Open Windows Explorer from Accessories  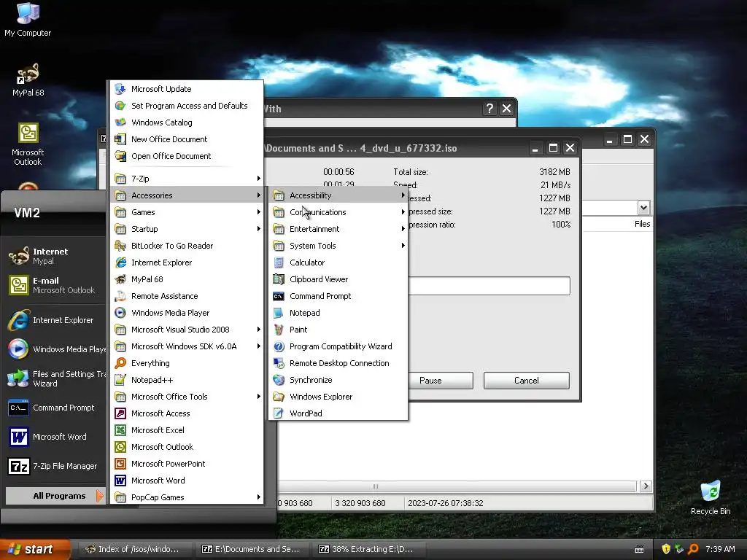tap(338, 397)
